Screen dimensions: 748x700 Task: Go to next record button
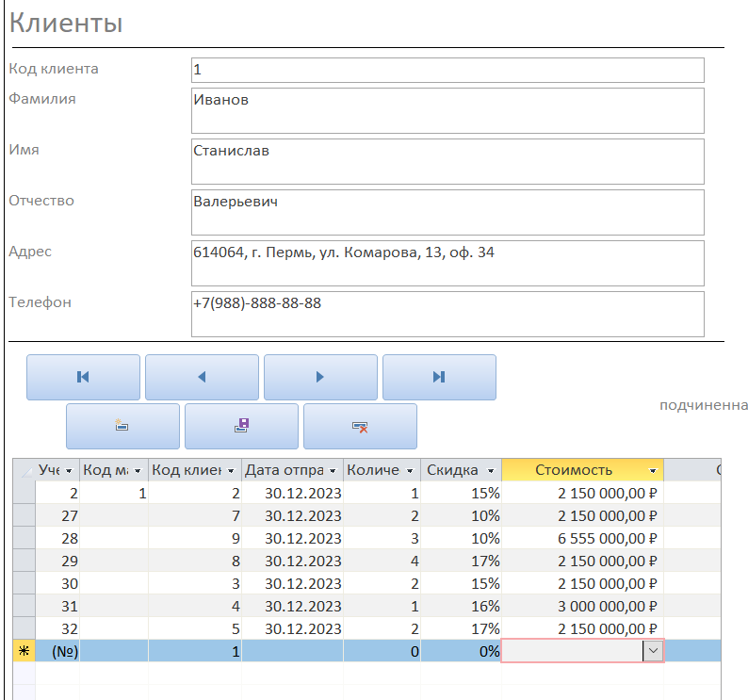coord(320,377)
